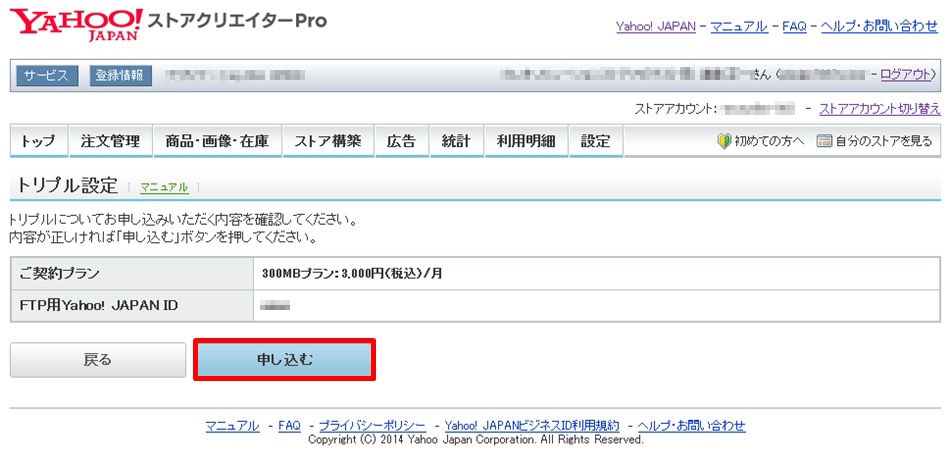Open the Yahoo! JAPAN link in the header
The image size is (950, 463).
pos(656,27)
